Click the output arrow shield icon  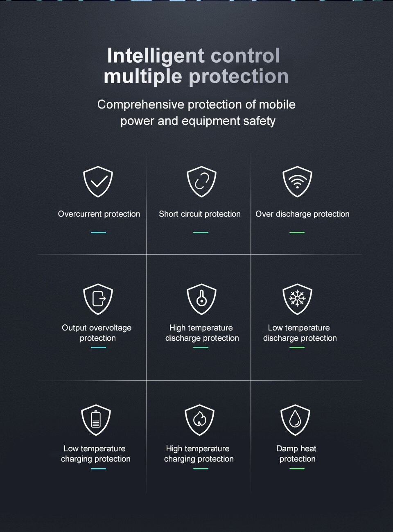pyautogui.click(x=98, y=299)
